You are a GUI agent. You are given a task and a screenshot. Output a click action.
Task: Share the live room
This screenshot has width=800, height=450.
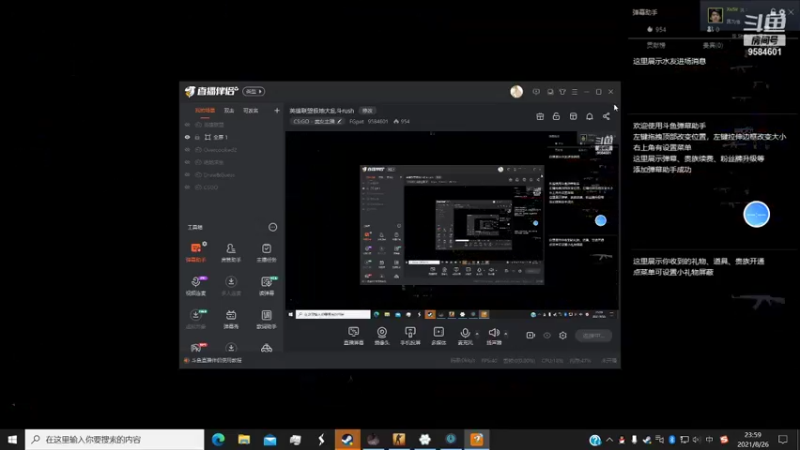coord(606,116)
